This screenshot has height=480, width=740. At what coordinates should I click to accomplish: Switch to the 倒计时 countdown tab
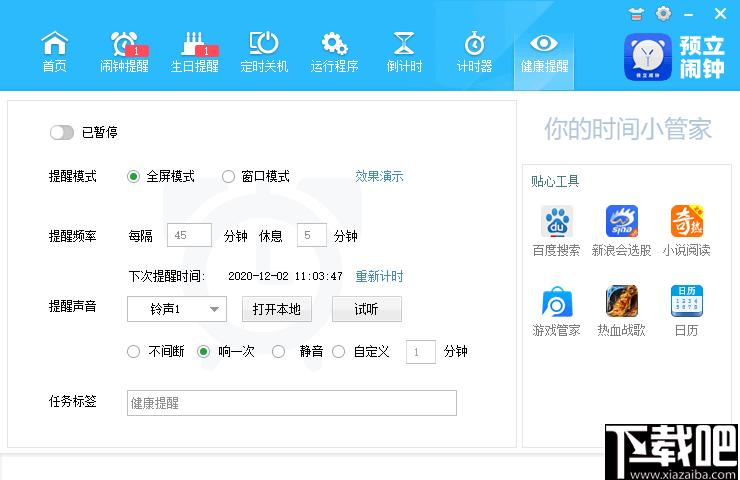click(404, 52)
